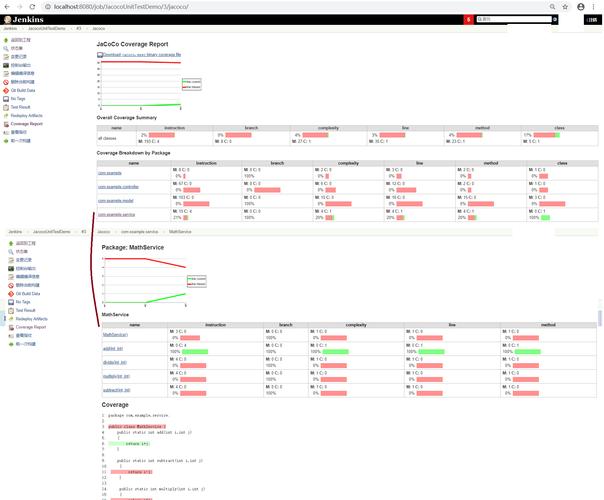Click the browser forward arrow

coord(20,7)
